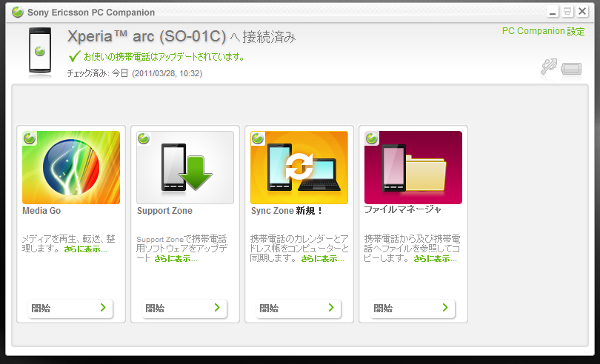
Task: Click the Sony Ericsson badge on ファイルマネージャ tile
Action: point(372,138)
